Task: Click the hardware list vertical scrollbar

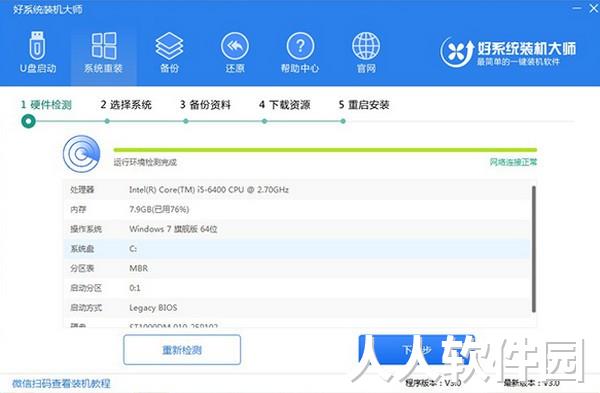Action: (x=533, y=249)
